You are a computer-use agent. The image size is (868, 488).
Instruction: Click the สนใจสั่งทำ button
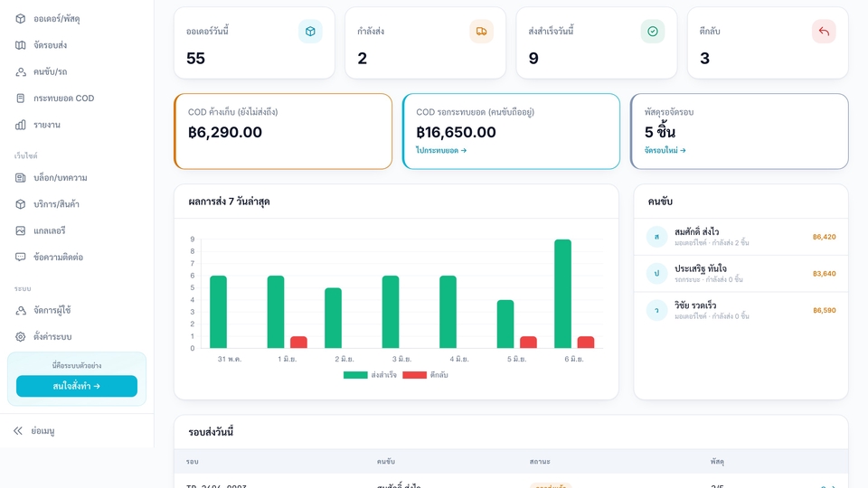[77, 386]
